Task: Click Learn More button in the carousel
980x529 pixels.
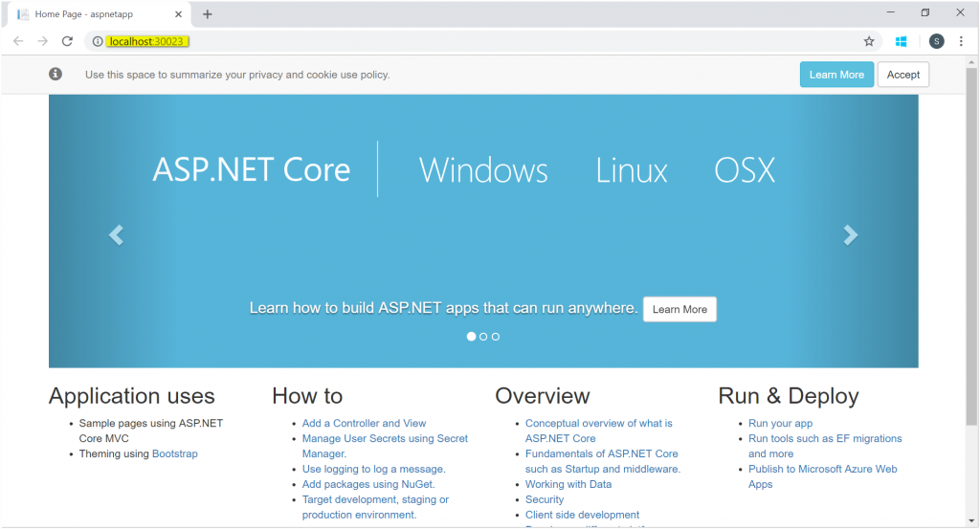Action: 680,309
